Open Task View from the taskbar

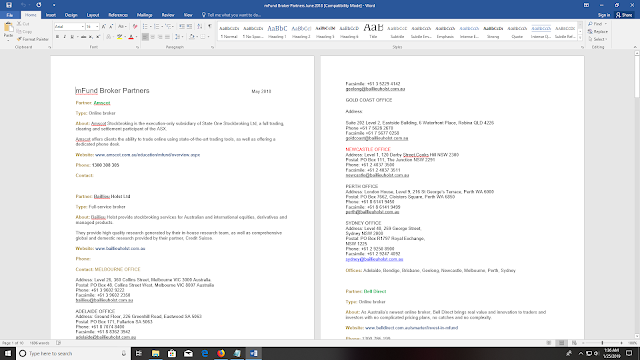pyautogui.click(x=139, y=353)
